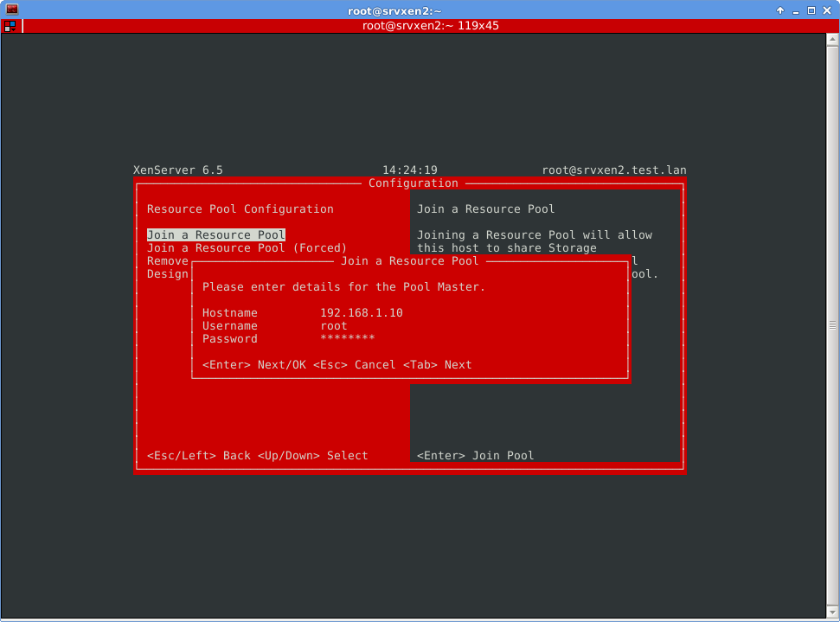Select 'Join a Resource Pool' menu entry
Screen dimensions: 840x622
coord(216,234)
